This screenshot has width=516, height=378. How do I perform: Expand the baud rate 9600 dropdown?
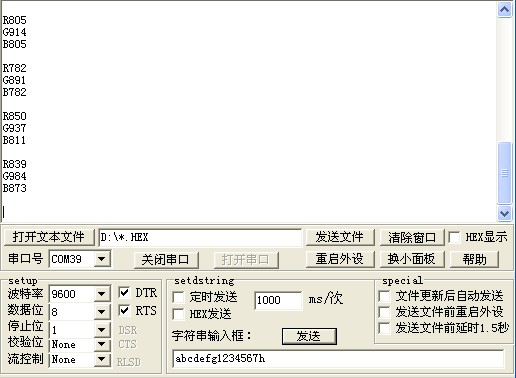[x=102, y=294]
